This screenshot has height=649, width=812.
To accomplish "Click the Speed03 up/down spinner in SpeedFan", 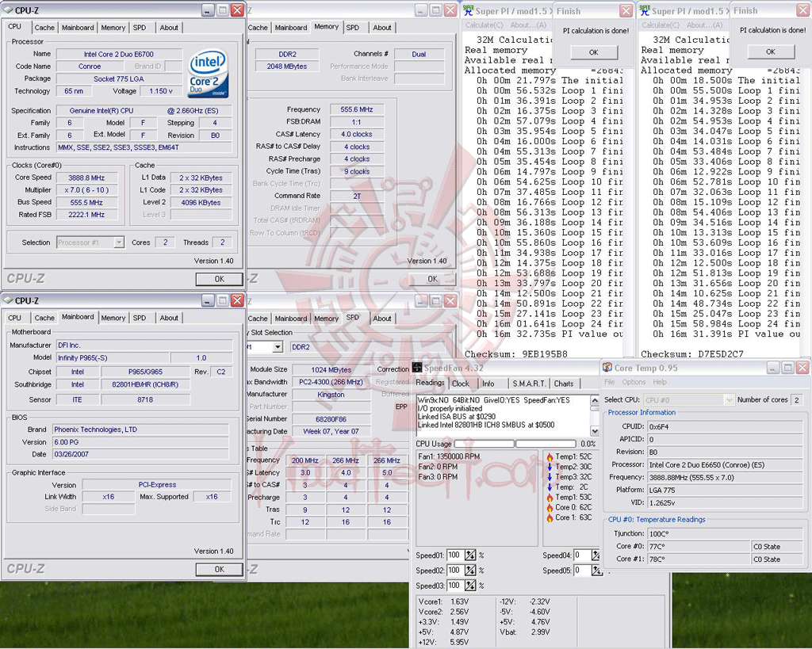I will (x=470, y=586).
